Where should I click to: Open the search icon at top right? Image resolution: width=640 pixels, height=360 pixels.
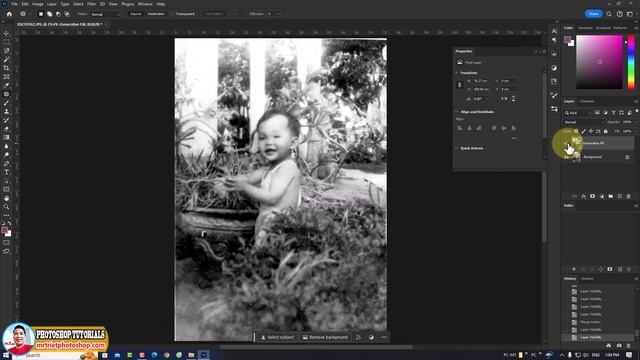click(609, 14)
